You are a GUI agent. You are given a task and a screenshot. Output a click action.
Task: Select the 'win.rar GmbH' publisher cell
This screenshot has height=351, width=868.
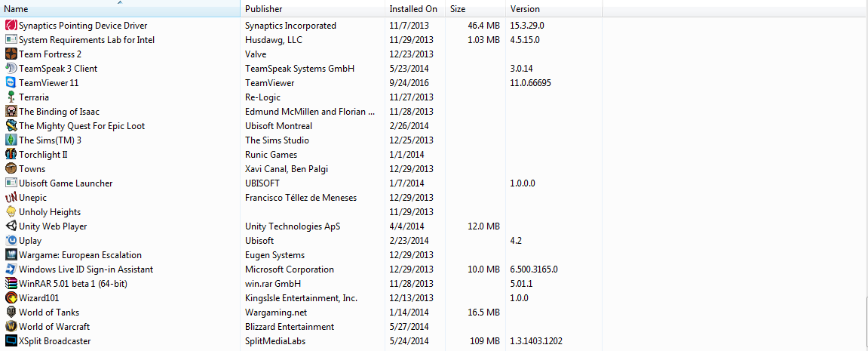273,283
